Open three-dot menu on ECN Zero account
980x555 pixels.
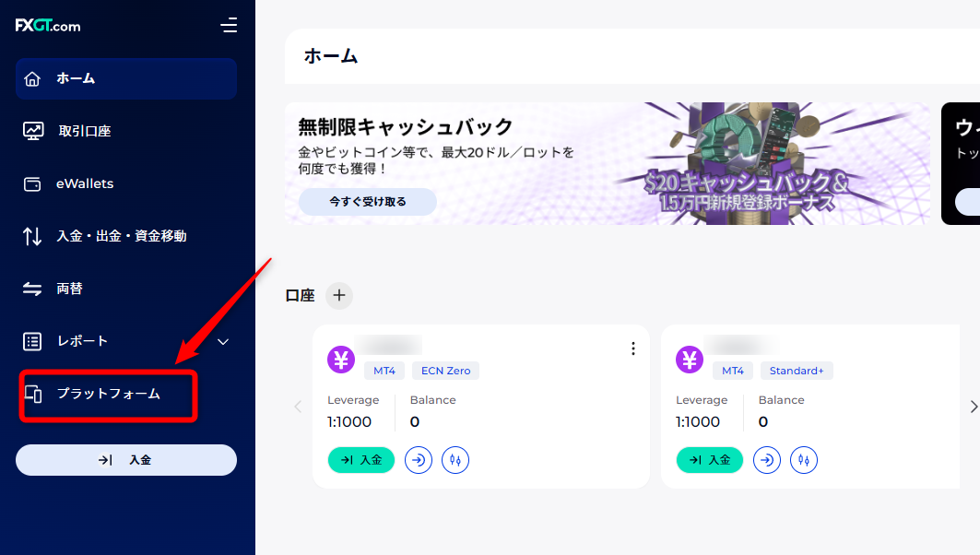coord(633,348)
